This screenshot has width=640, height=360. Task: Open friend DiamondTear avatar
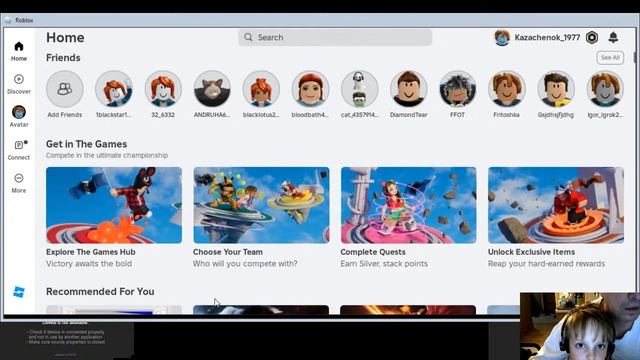click(x=409, y=89)
